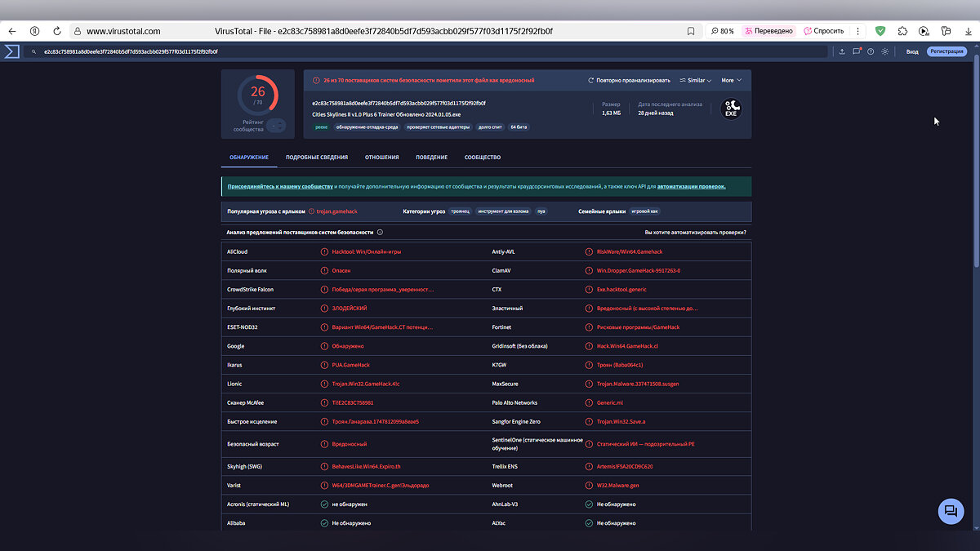Click the help question mark icon
The width and height of the screenshot is (980, 551).
tap(871, 51)
